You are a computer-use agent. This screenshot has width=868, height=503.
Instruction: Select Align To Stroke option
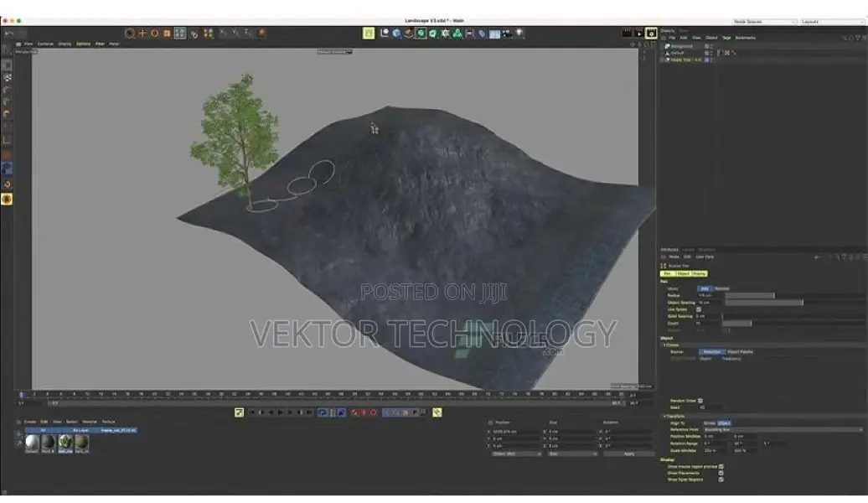click(709, 423)
